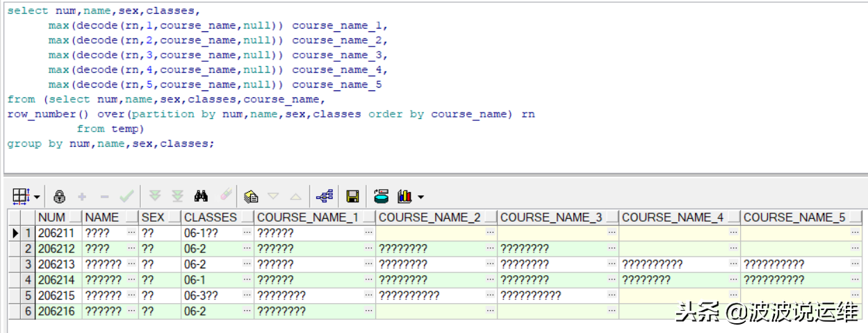Select the NAME column header
Screen dimensions: 868x333
(x=110, y=217)
